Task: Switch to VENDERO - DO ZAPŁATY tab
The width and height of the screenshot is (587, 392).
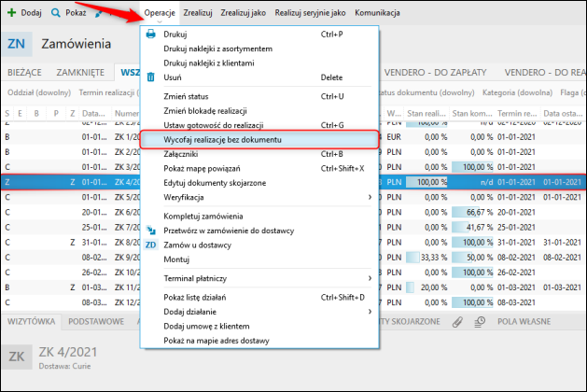Action: 436,72
